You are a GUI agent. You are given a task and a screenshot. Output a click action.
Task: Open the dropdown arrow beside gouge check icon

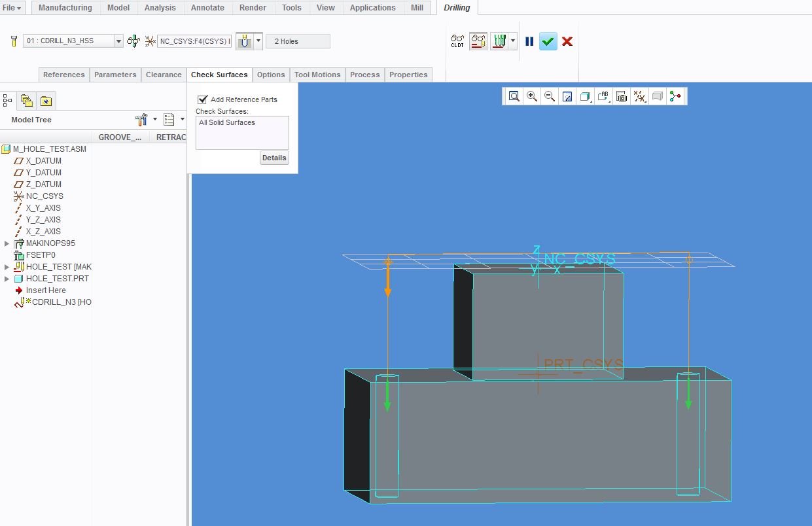pyautogui.click(x=513, y=41)
